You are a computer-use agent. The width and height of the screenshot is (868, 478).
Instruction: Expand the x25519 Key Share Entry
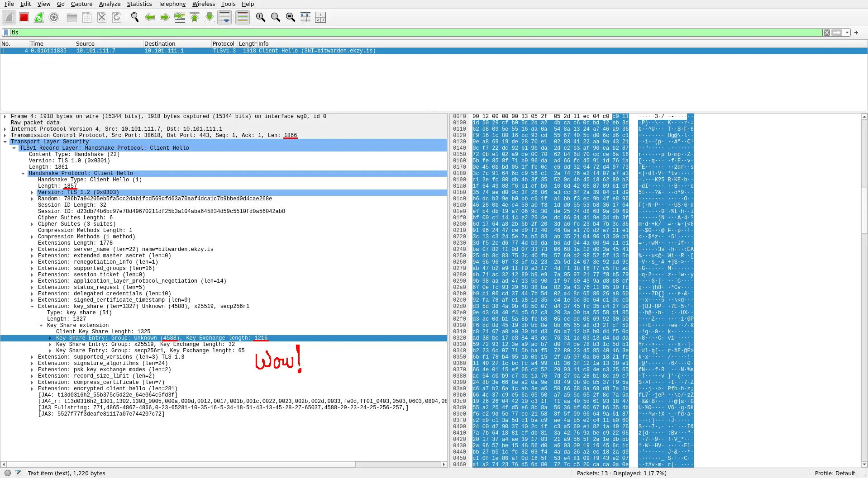(x=50, y=345)
